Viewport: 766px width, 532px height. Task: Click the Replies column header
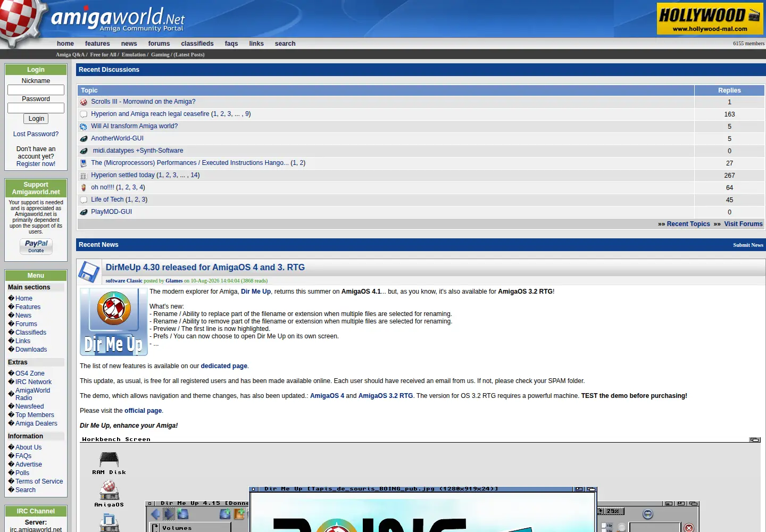tap(729, 90)
